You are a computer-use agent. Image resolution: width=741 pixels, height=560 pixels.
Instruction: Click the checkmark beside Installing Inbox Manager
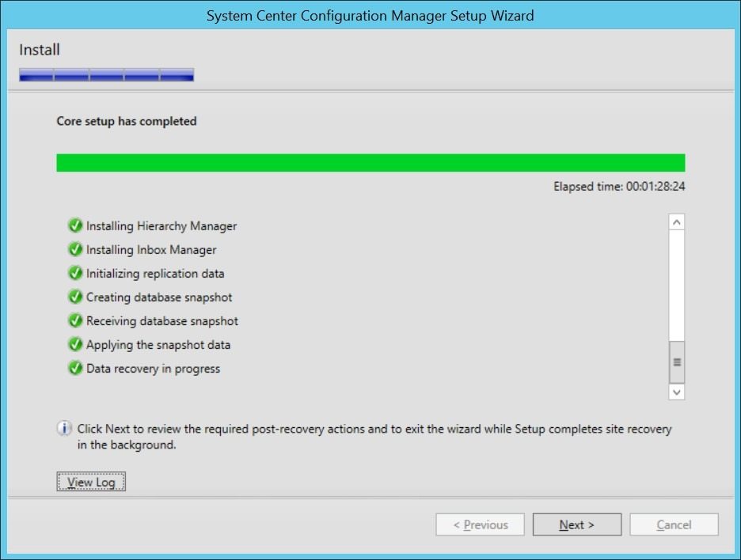coord(74,250)
